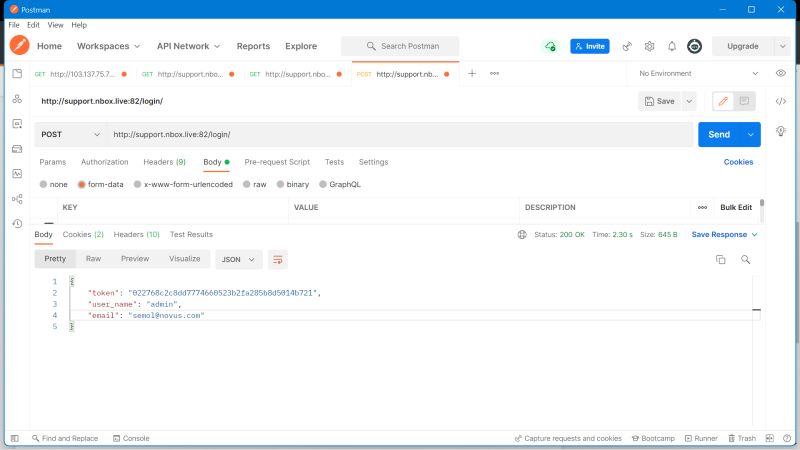Image resolution: width=800 pixels, height=450 pixels.
Task: Switch to Pre-request Script tab
Action: 277,162
